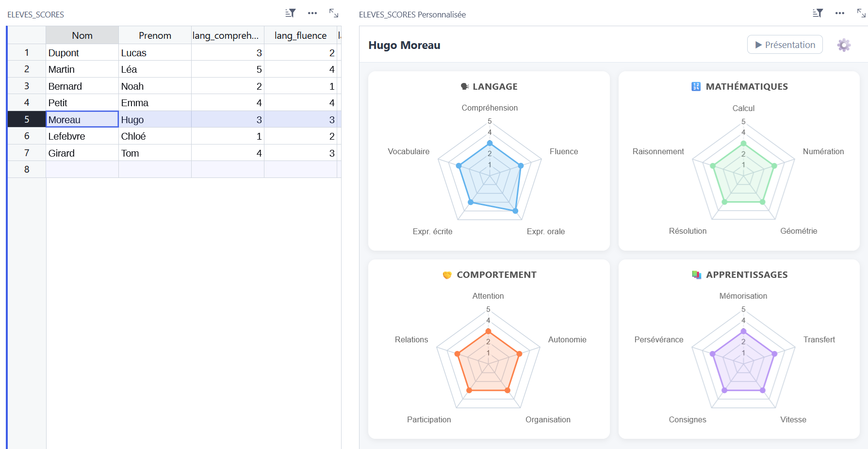Select the Nom column header
Viewport: 868px width, 449px height.
pyautogui.click(x=82, y=35)
